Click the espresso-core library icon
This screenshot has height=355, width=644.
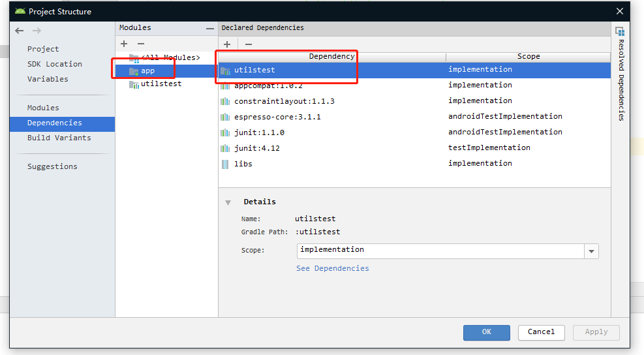pos(225,117)
